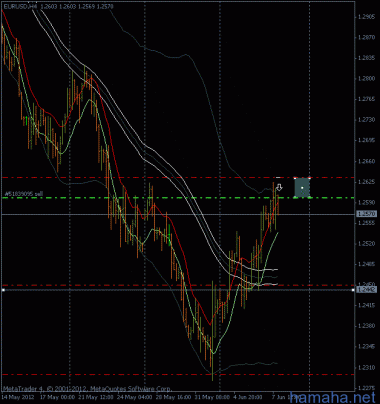The height and width of the screenshot is (404, 380).
Task: Click the 1.2345 price axis label
Action: [x=366, y=346]
